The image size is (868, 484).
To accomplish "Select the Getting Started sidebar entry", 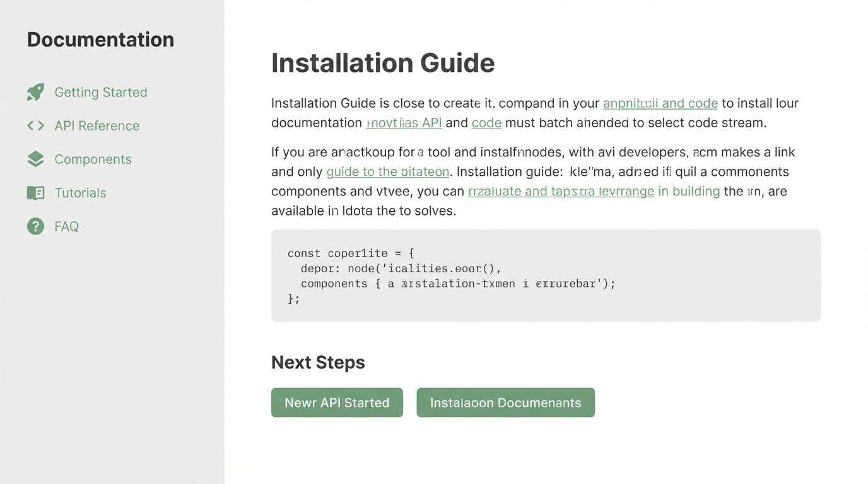I will 100,91.
